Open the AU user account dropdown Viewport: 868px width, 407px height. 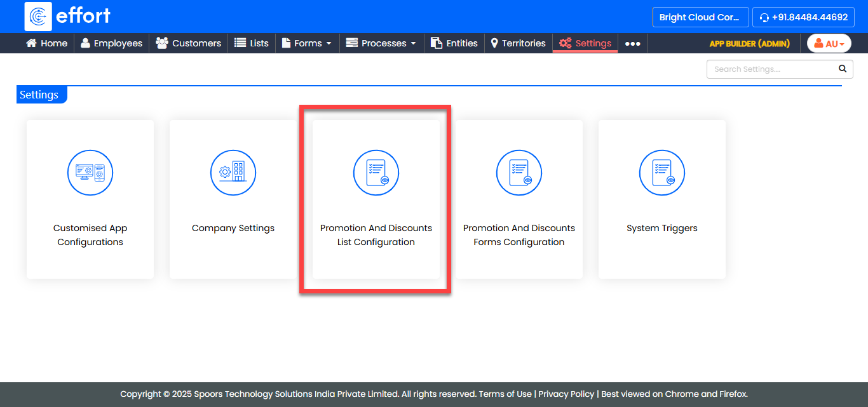(829, 43)
